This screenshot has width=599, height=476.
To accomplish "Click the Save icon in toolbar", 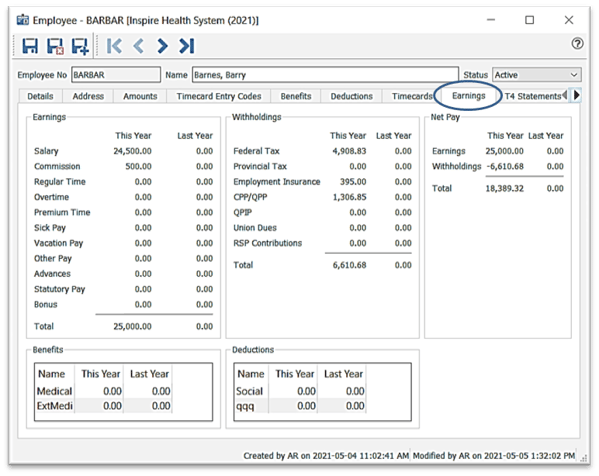I will click(x=30, y=46).
